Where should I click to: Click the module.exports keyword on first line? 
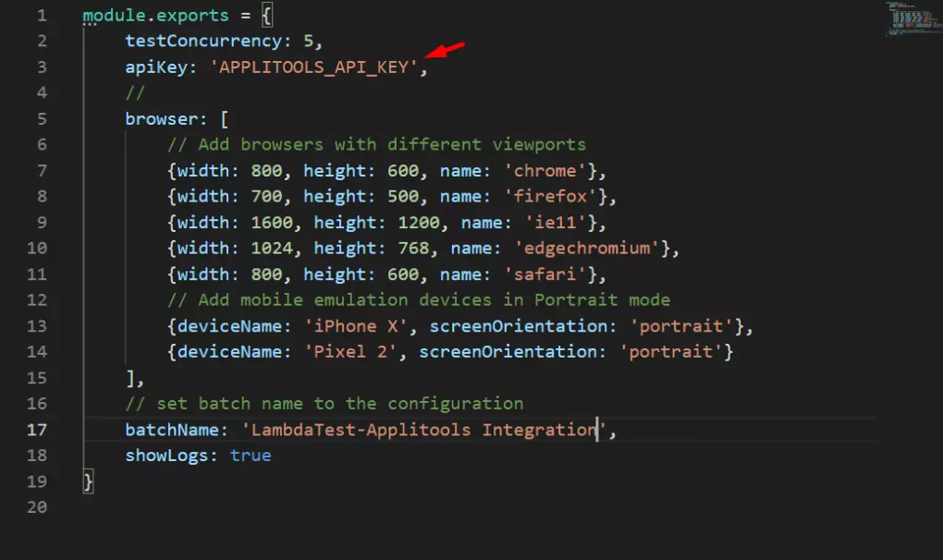(x=144, y=16)
